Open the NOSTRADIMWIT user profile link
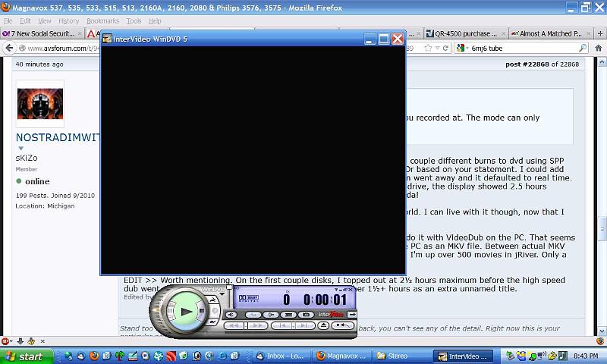This screenshot has width=607, height=364. coord(57,137)
